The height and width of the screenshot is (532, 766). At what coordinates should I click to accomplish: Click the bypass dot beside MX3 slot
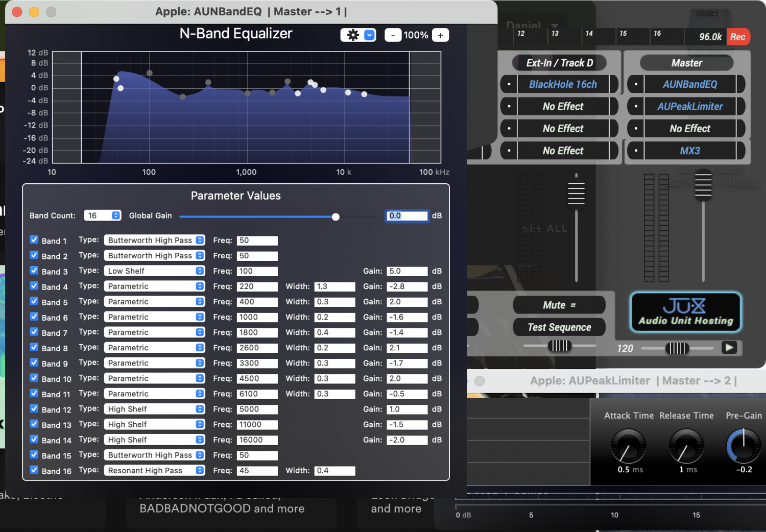pos(636,151)
